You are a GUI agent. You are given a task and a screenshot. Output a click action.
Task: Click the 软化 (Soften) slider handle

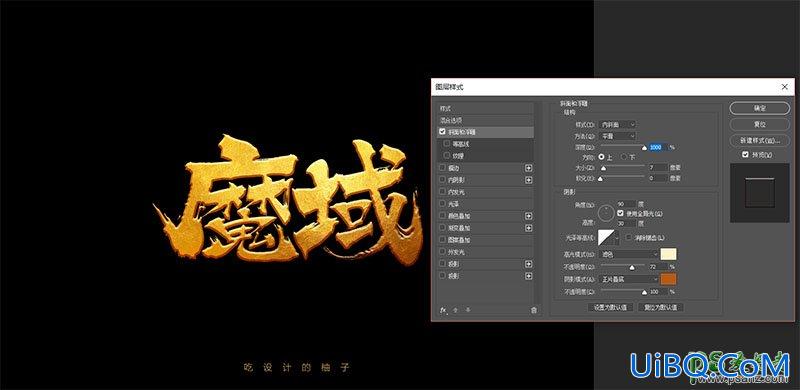601,179
